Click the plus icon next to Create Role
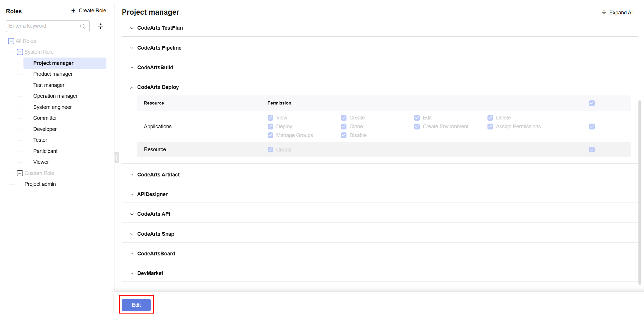This screenshot has width=644, height=315. tap(73, 11)
